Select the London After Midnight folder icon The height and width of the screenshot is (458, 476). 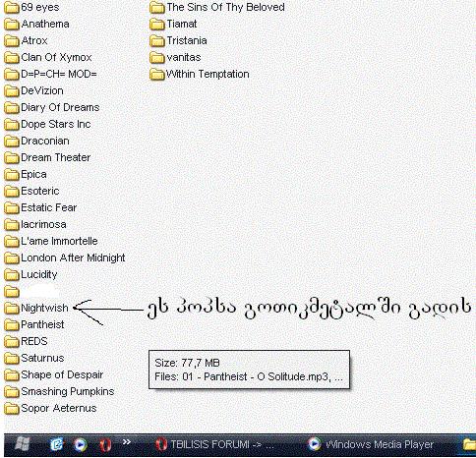point(12,258)
